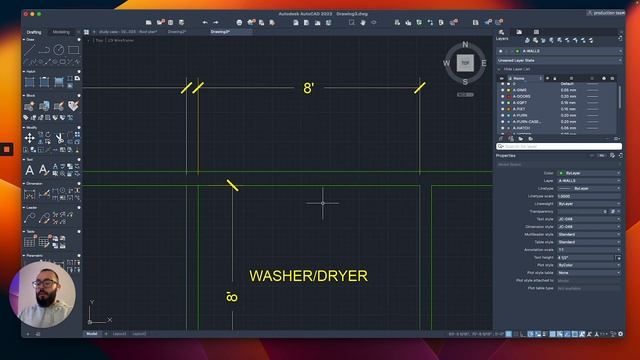
Task: Select the Circle tool
Action: click(59, 50)
